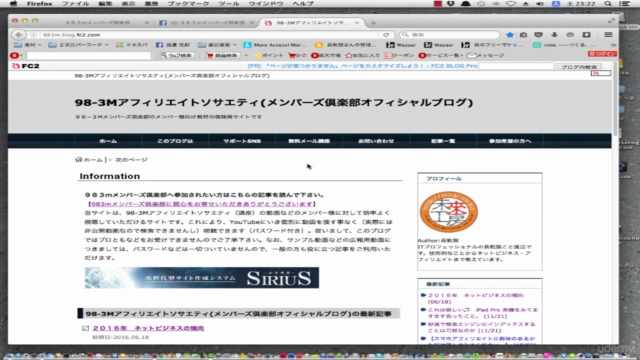Screen dimensions: 640x360
Task: Open a new tab with plus button
Action: click(x=373, y=23)
